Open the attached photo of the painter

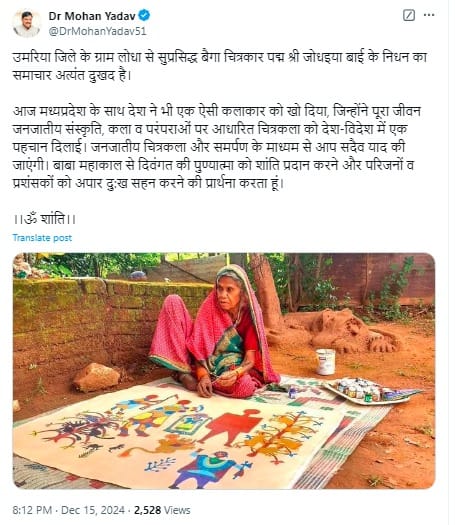pos(224,371)
